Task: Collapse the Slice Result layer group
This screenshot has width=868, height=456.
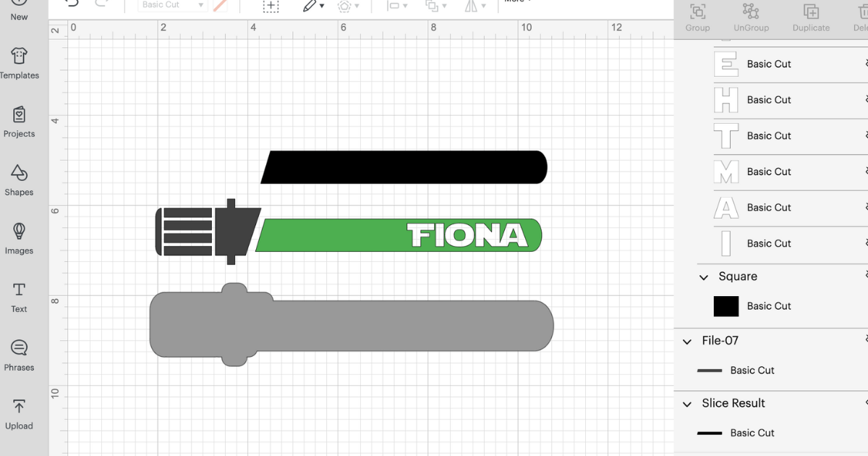Action: 687,404
